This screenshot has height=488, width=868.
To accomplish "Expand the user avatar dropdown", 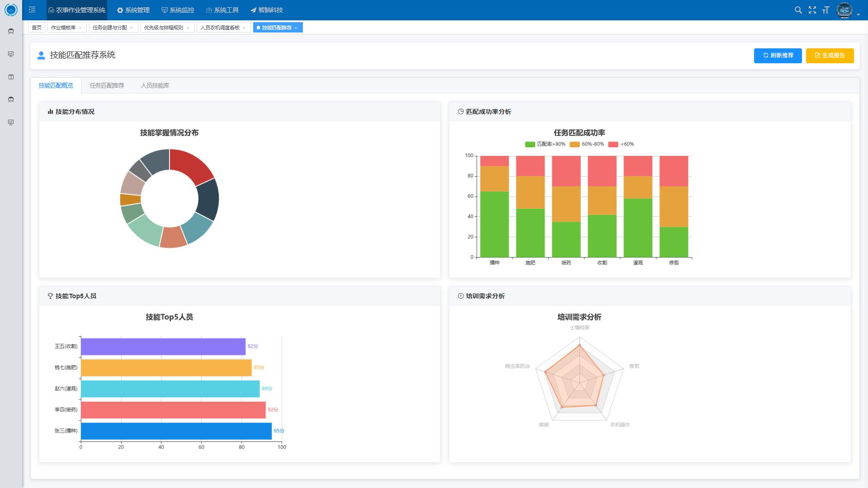I will point(858,14).
